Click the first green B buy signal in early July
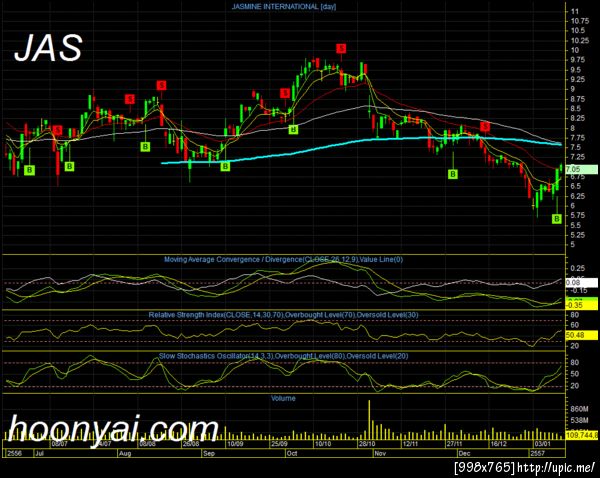 coord(29,170)
